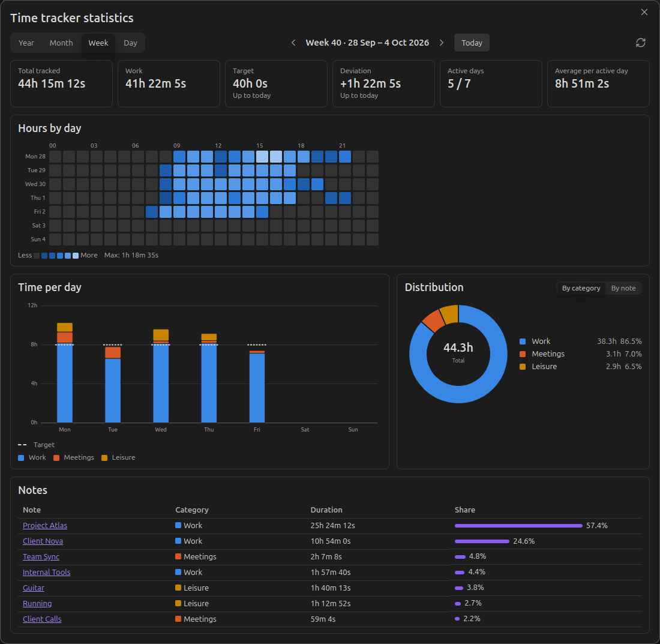Click the Target dashed-line legend entry

click(36, 445)
